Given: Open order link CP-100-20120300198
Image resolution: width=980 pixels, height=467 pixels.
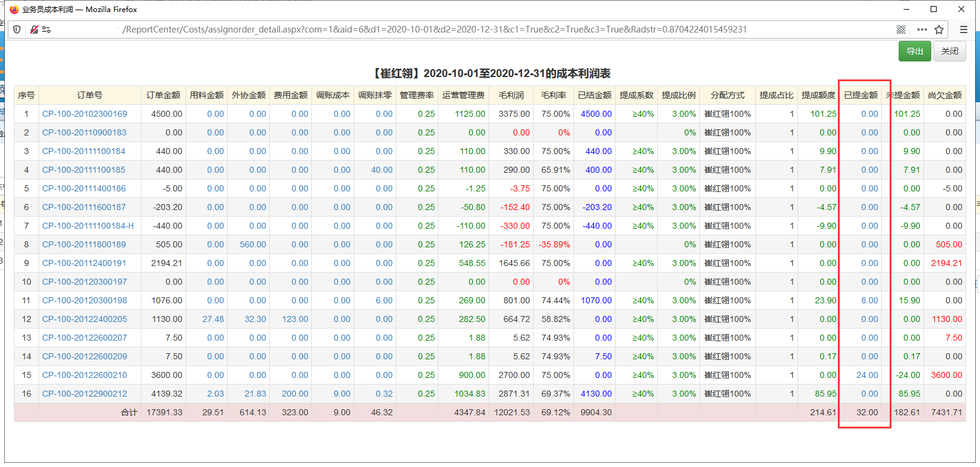Looking at the screenshot, I should [x=84, y=300].
